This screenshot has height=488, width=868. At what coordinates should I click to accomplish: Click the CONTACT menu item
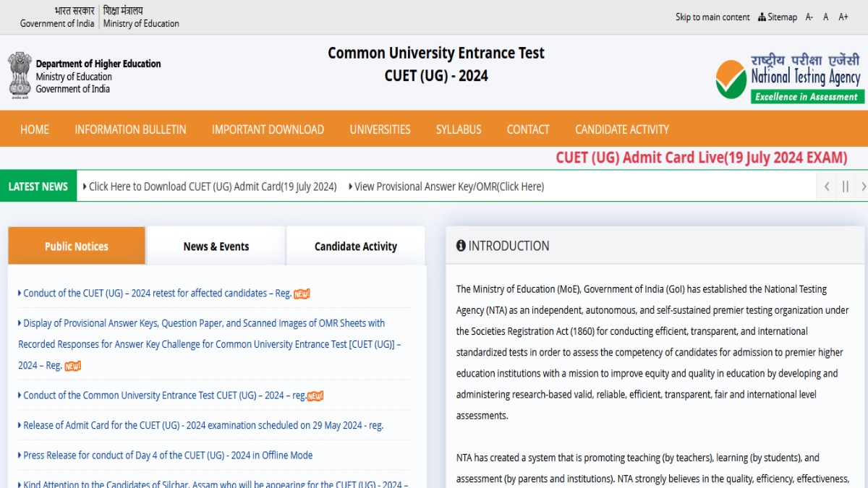tap(527, 129)
